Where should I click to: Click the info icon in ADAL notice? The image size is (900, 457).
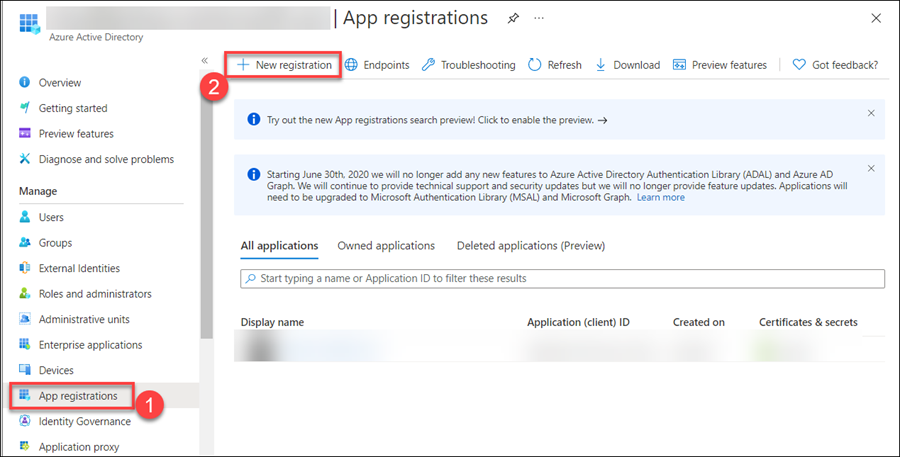tap(253, 174)
